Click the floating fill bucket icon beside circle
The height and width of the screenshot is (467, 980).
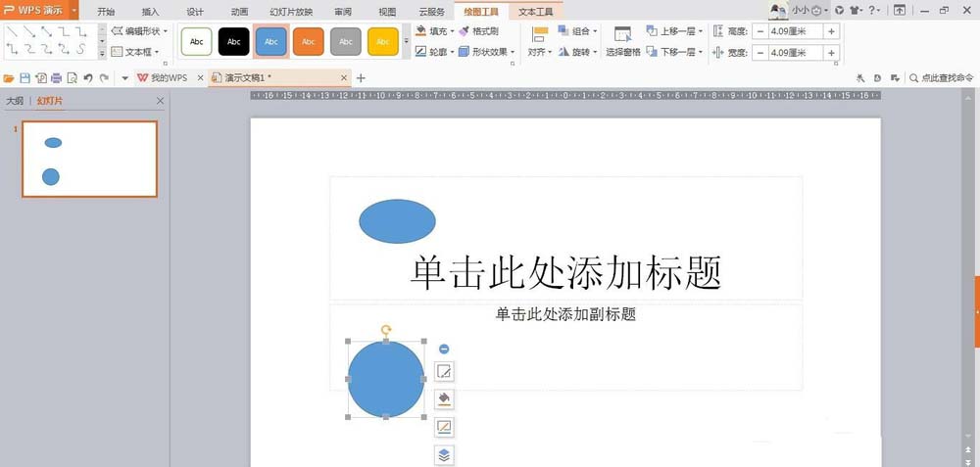(x=444, y=398)
